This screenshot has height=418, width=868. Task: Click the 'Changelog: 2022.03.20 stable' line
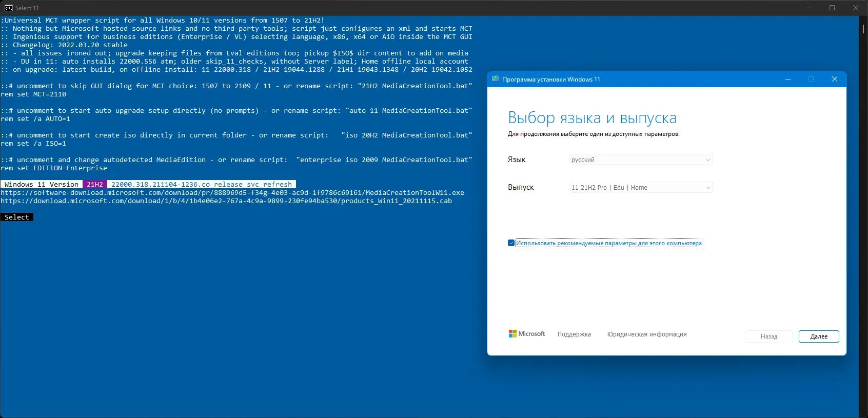(x=64, y=45)
